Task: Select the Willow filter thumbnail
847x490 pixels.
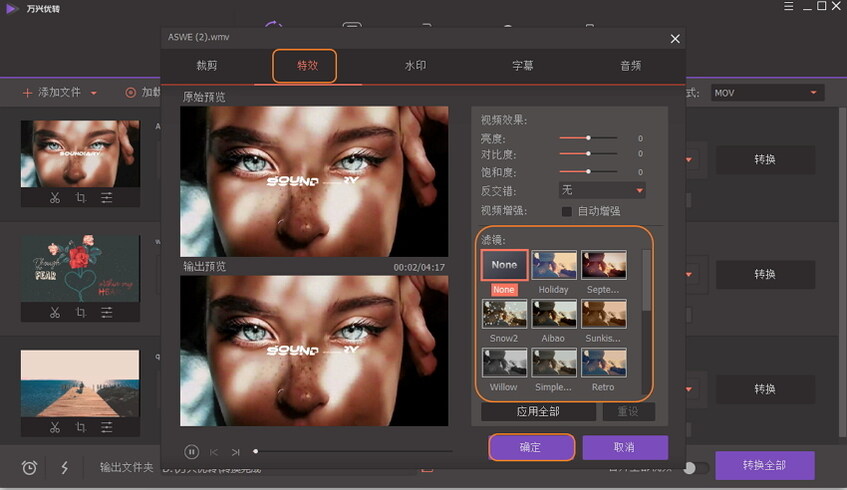Action: click(x=505, y=363)
